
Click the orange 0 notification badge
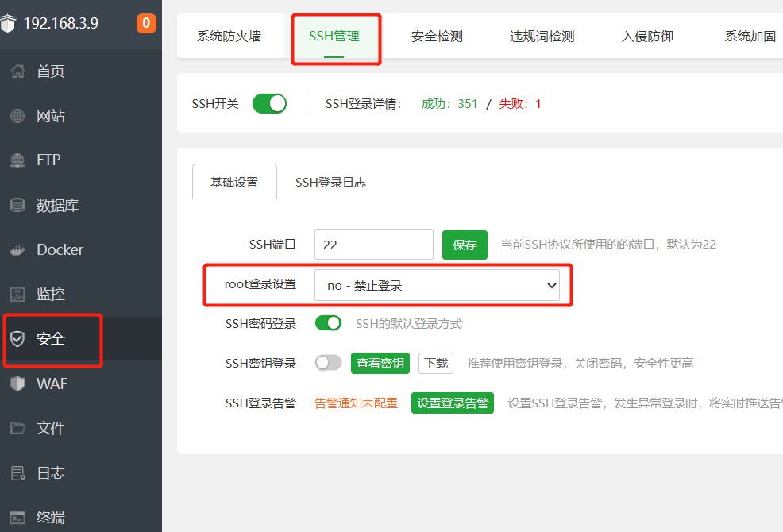[146, 23]
